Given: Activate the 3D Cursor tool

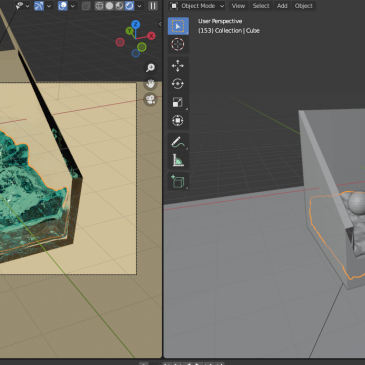Looking at the screenshot, I should (178, 44).
